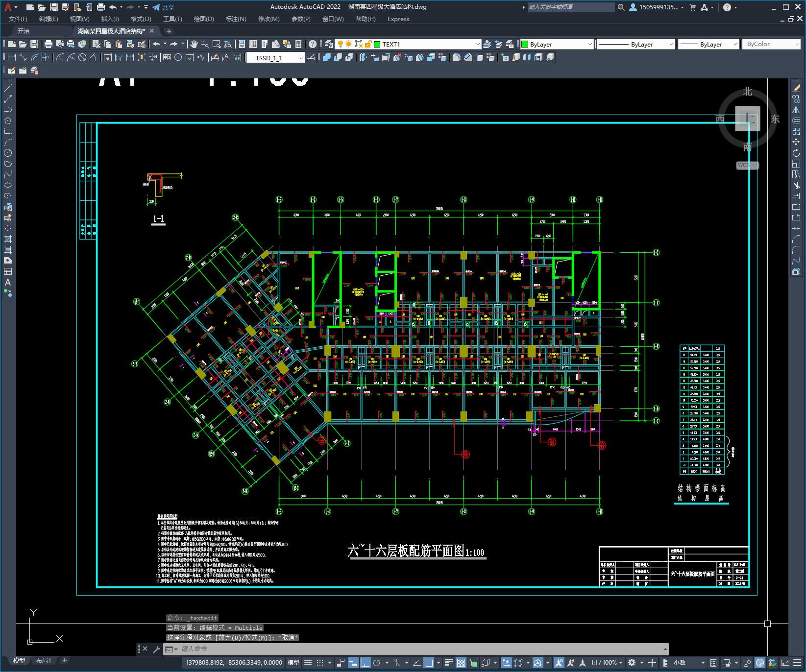Viewport: 806px width, 672px height.
Task: Click the coordinates readout in status bar
Action: coord(234,663)
